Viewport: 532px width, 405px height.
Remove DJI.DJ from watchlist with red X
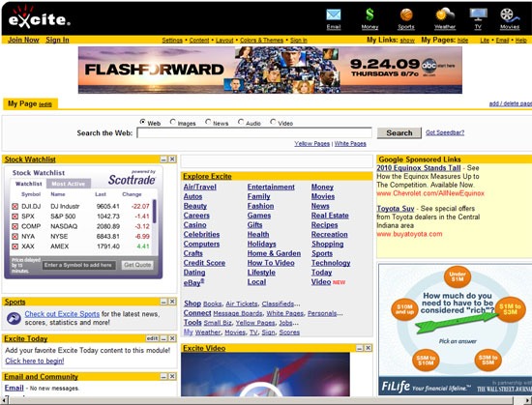coord(15,207)
